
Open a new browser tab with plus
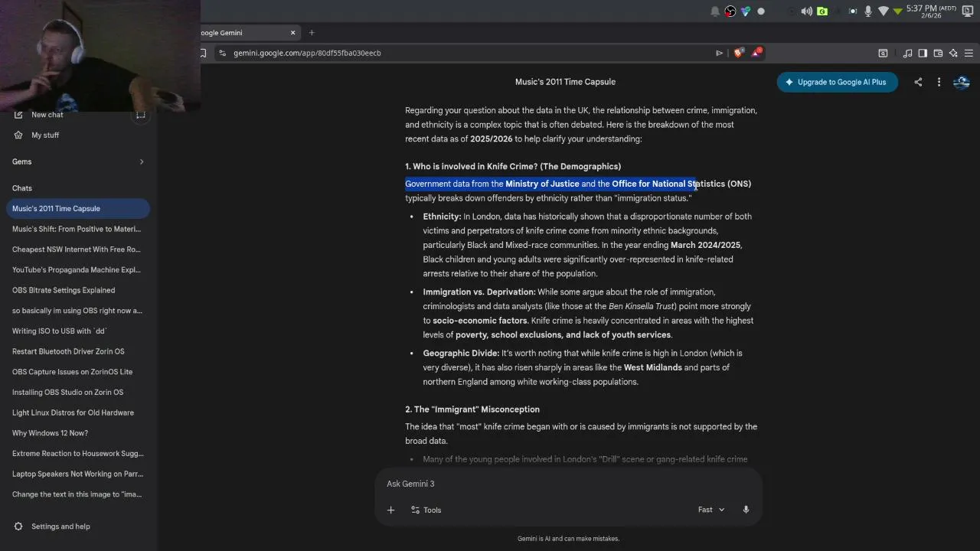coord(312,32)
